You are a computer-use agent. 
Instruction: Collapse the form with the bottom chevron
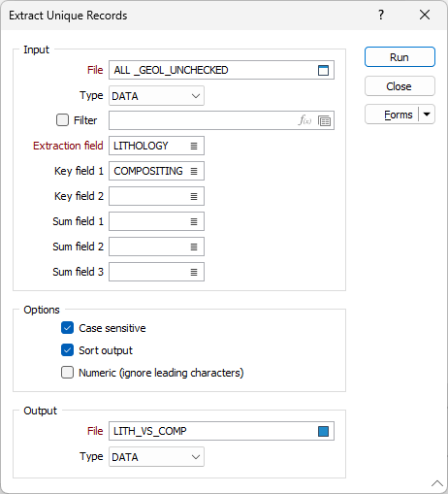click(x=437, y=483)
